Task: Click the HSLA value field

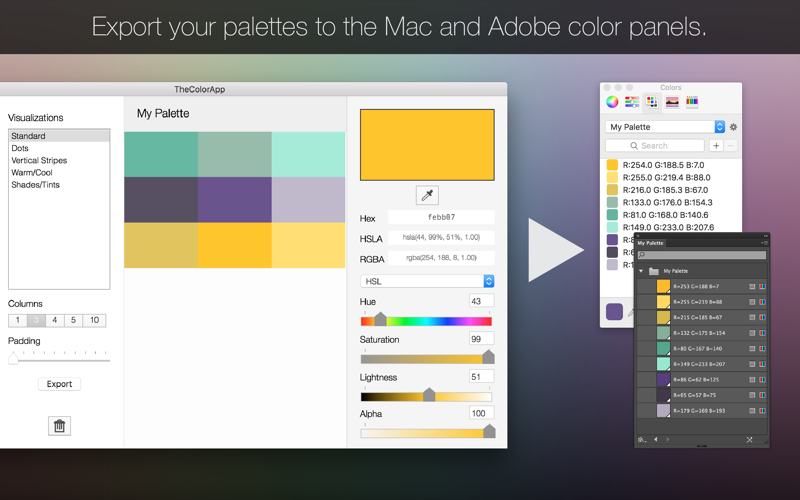Action: click(x=441, y=237)
